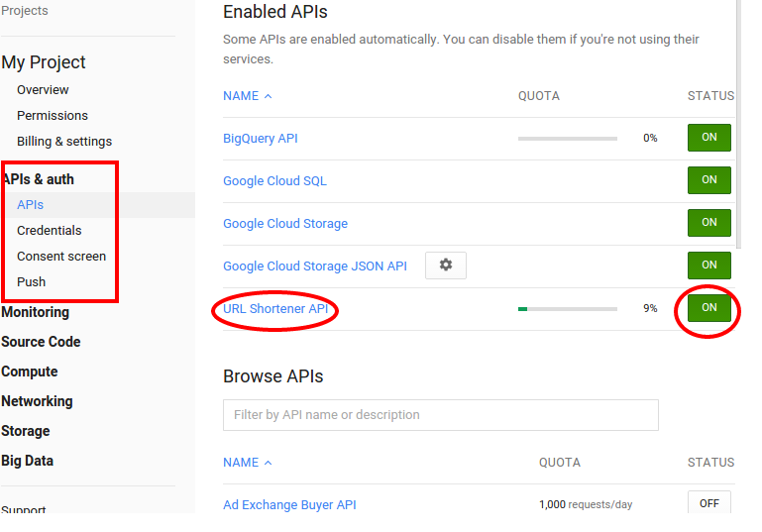Expand Big Data section
This screenshot has width=762, height=532.
(27, 461)
